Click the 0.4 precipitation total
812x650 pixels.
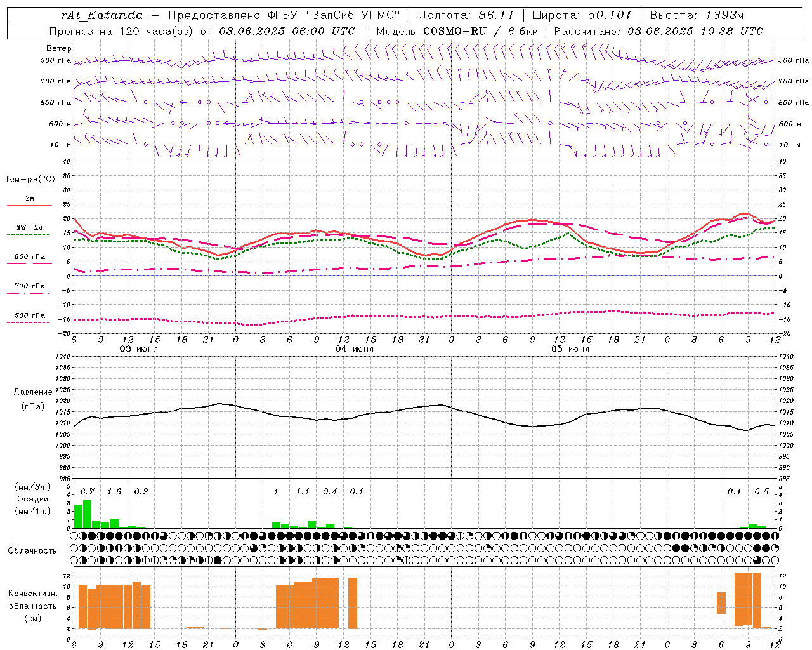(x=330, y=492)
